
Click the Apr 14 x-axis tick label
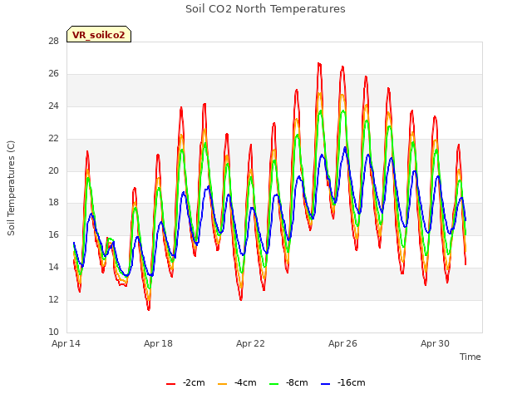66,343
